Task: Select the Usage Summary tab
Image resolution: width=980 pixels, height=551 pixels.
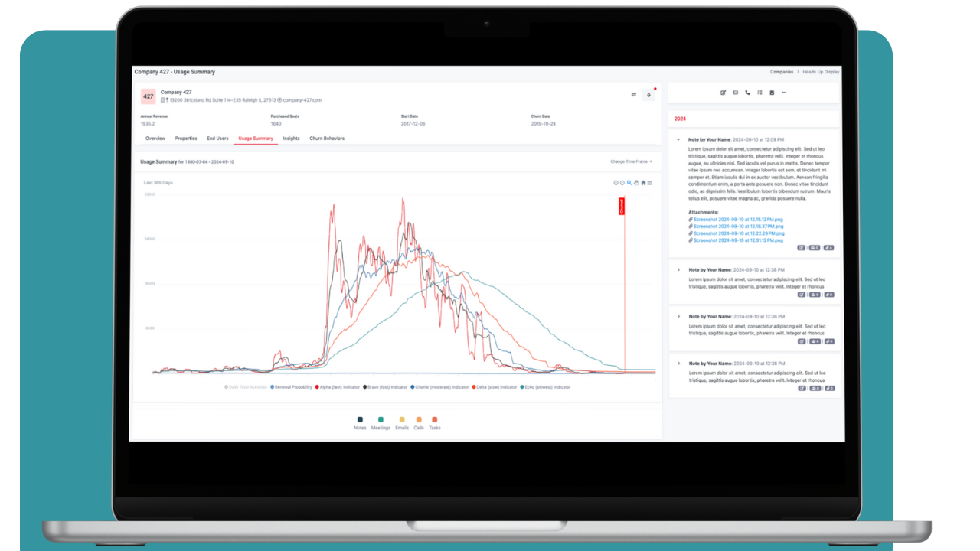Action: (x=256, y=139)
